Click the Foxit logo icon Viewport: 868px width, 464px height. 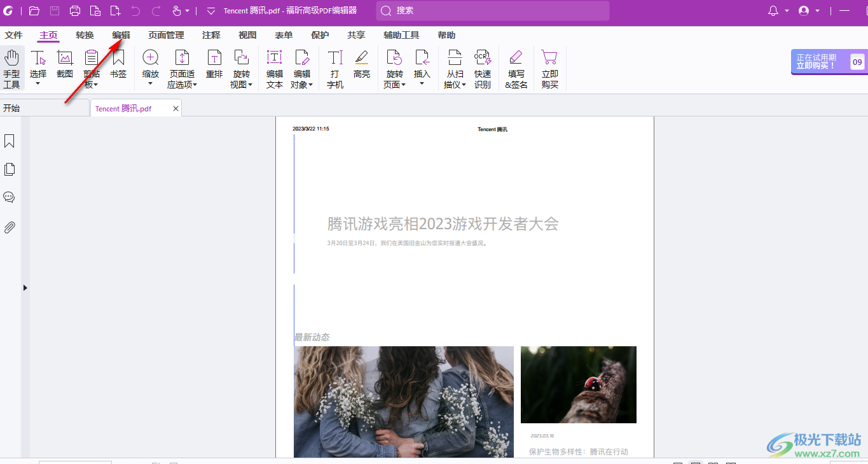click(8, 11)
